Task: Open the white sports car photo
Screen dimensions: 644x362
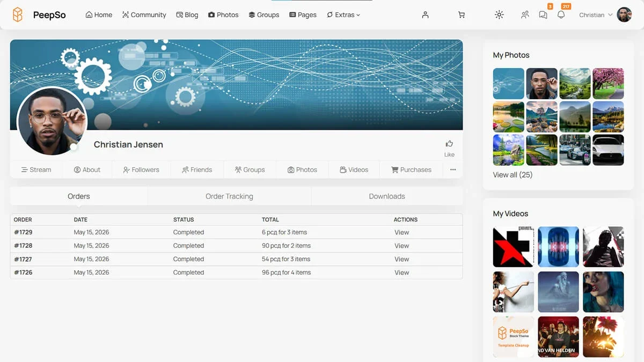Action: 608,150
